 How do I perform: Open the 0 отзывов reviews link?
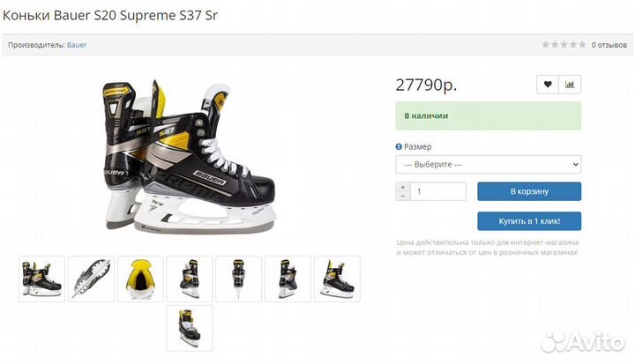[608, 44]
